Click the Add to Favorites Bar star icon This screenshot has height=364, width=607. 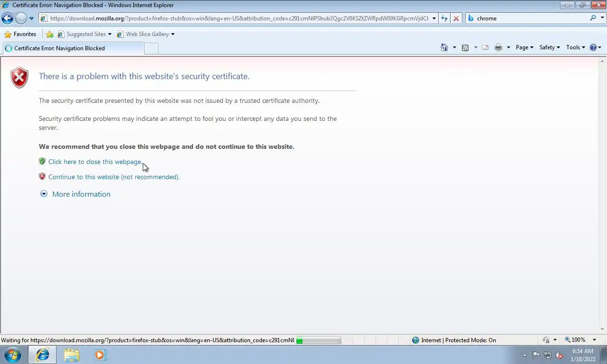[50, 34]
